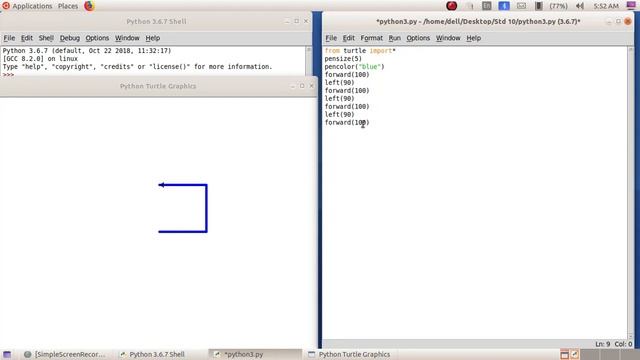Screen dimensions: 640x360
Task: Open Window menu in Python Shell window
Action: click(127, 38)
